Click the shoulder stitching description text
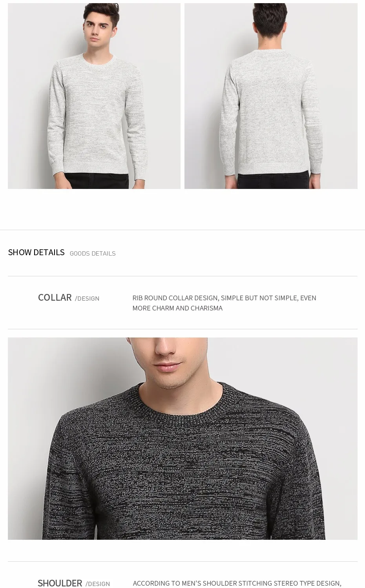Image resolution: width=365 pixels, height=588 pixels. [x=237, y=583]
